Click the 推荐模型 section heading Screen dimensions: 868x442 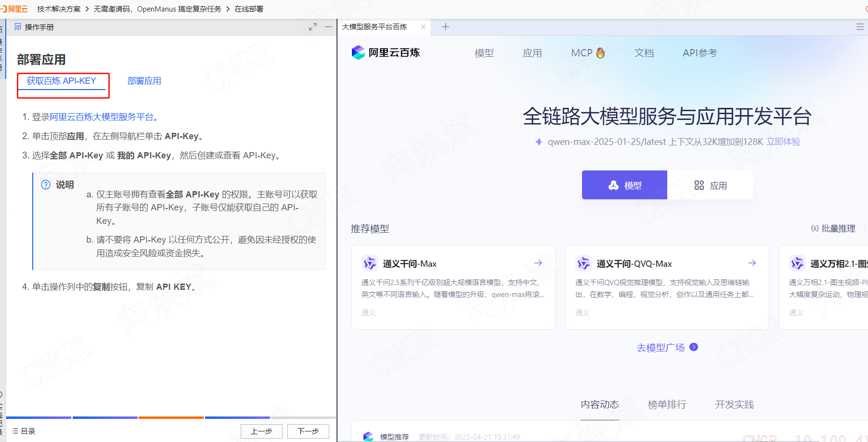[370, 229]
